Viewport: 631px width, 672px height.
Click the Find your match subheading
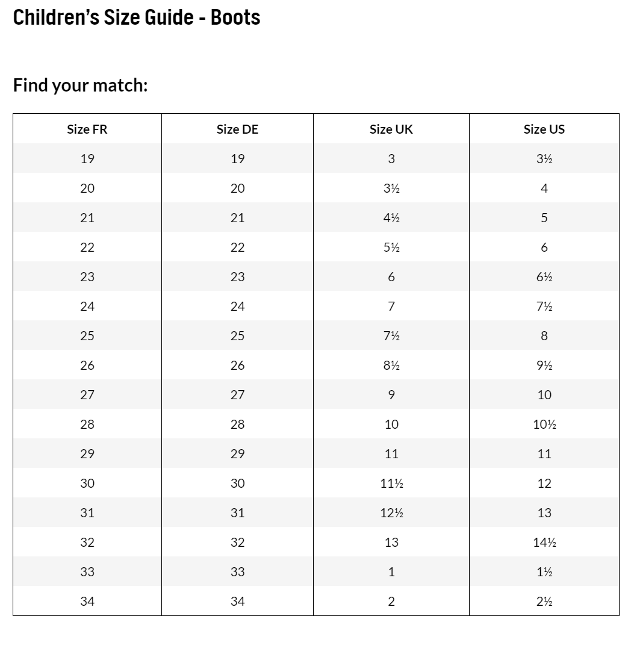(x=80, y=85)
